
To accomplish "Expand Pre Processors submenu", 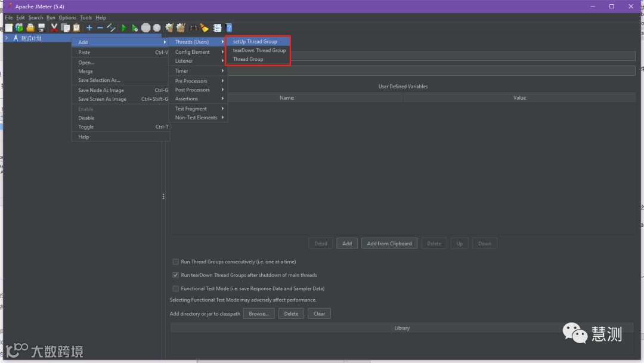I will 198,81.
